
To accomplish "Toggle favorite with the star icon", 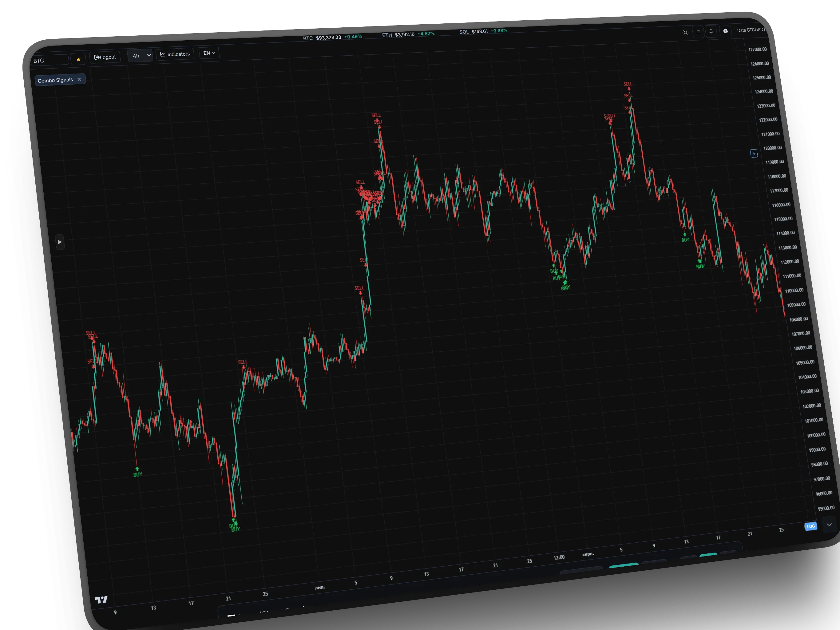I will 78,59.
